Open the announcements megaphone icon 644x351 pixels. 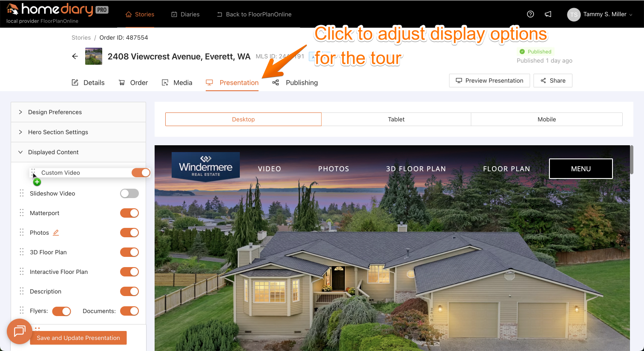pos(548,14)
